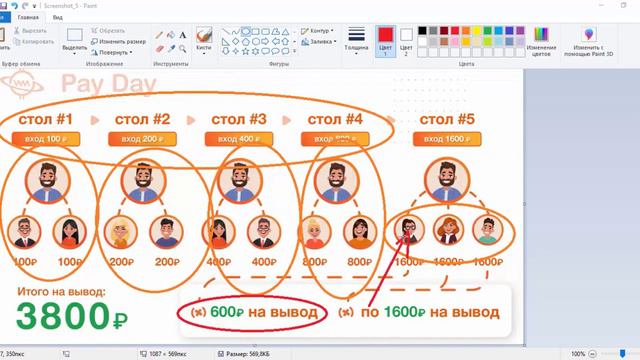Choose the straight Line shape

pyautogui.click(x=226, y=32)
